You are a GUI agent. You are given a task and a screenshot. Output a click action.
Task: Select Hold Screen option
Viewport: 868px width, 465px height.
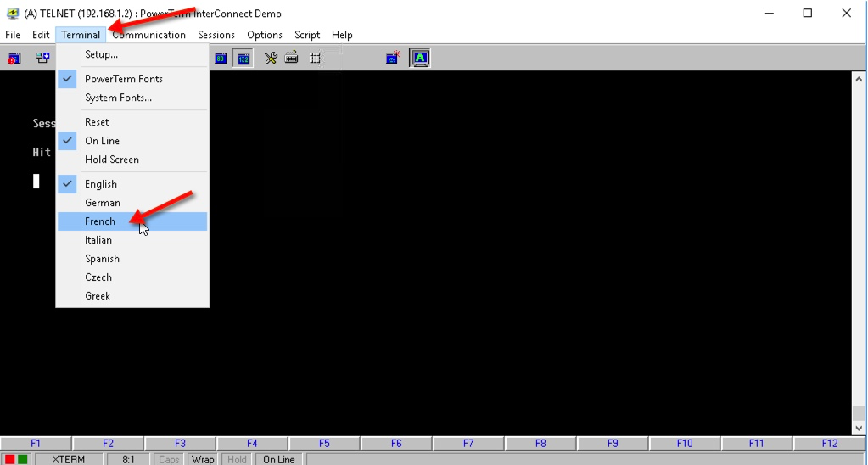[132, 160]
